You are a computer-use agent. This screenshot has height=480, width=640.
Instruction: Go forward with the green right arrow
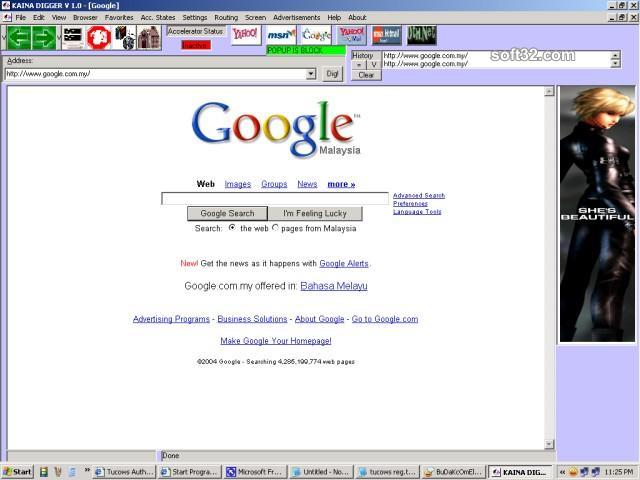click(44, 38)
